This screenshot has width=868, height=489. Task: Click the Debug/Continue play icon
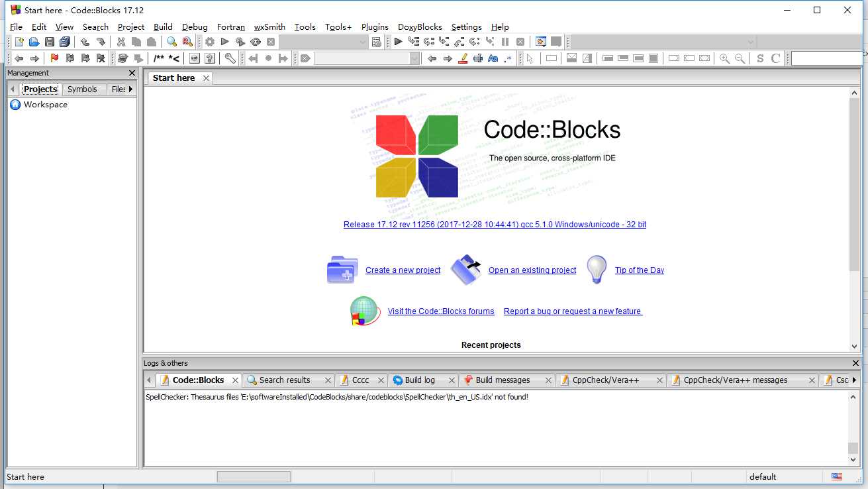pos(398,42)
